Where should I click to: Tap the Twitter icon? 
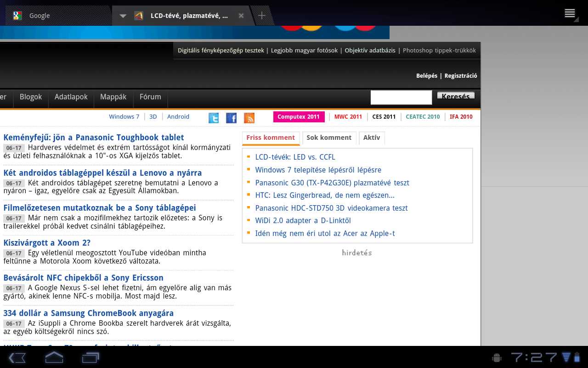click(214, 118)
